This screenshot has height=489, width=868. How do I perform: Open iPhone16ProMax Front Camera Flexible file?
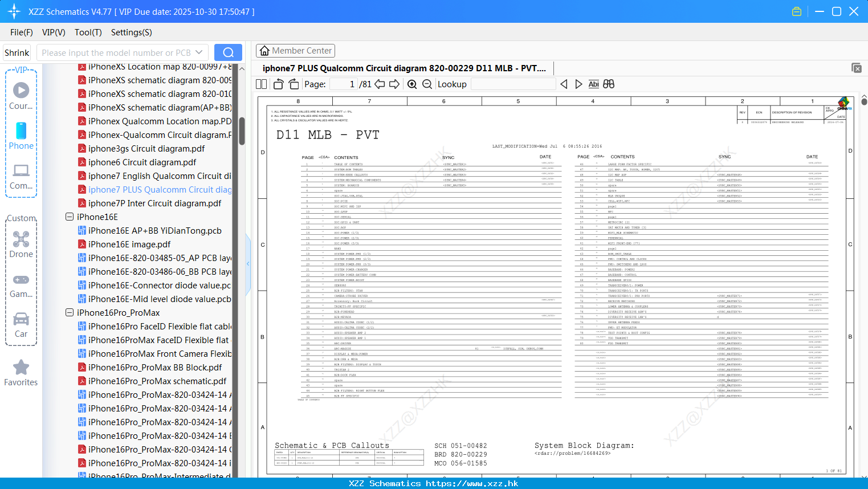click(x=154, y=354)
